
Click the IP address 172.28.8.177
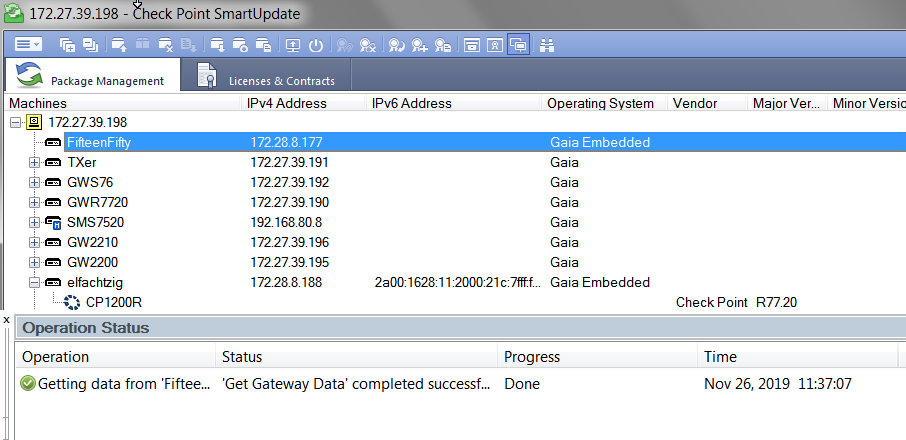point(287,143)
